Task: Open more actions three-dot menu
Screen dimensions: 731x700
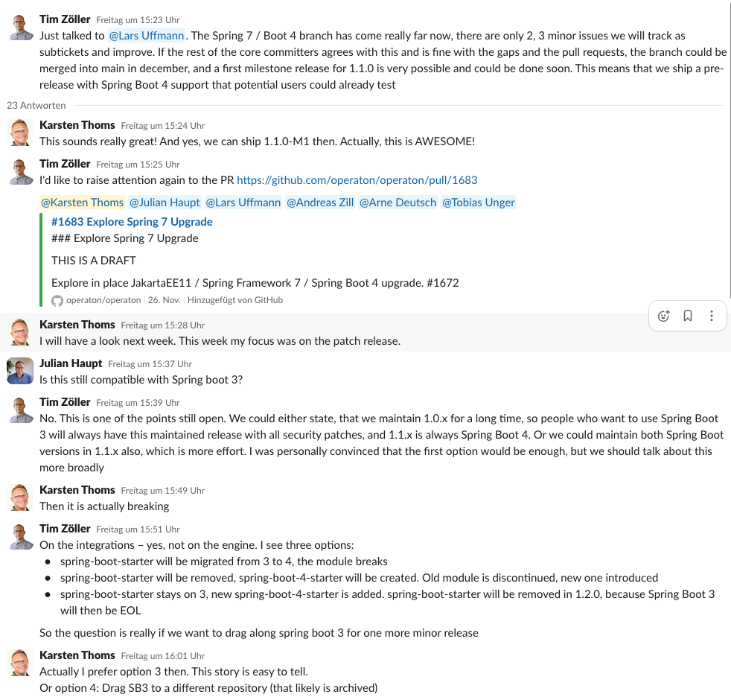Action: [712, 316]
